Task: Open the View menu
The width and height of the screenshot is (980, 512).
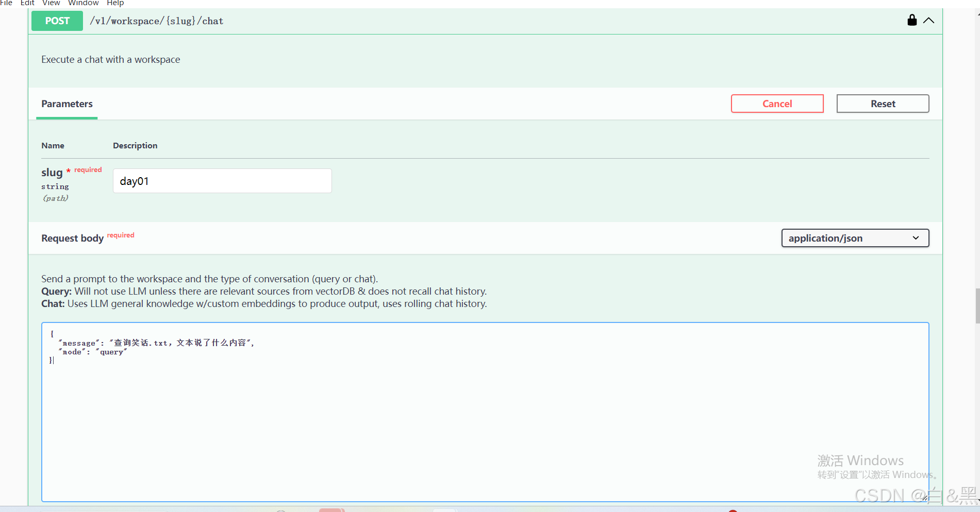Action: tap(51, 3)
